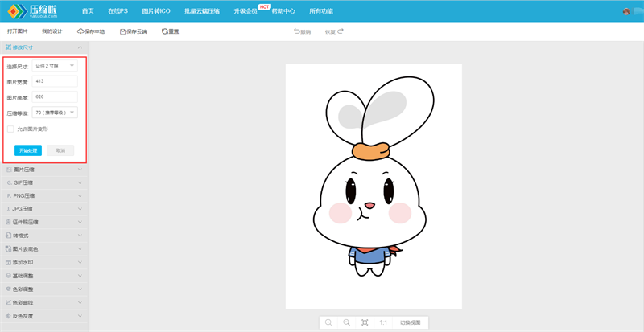The height and width of the screenshot is (332, 644).
Task: Click the 升级会员 menu item
Action: (x=246, y=11)
